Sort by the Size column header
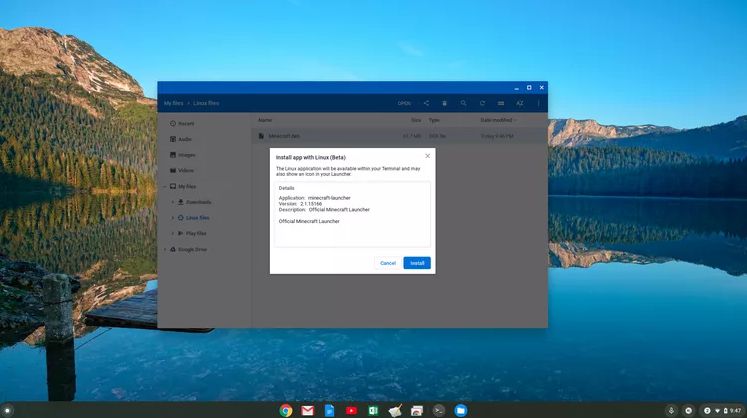Image resolution: width=747 pixels, height=418 pixels. point(416,120)
